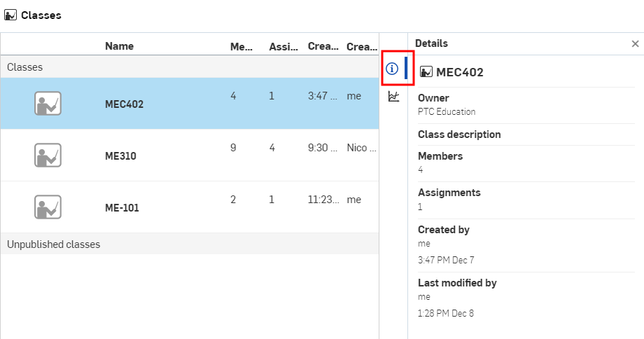Open the ME-101 class name
The width and height of the screenshot is (644, 339).
(122, 208)
